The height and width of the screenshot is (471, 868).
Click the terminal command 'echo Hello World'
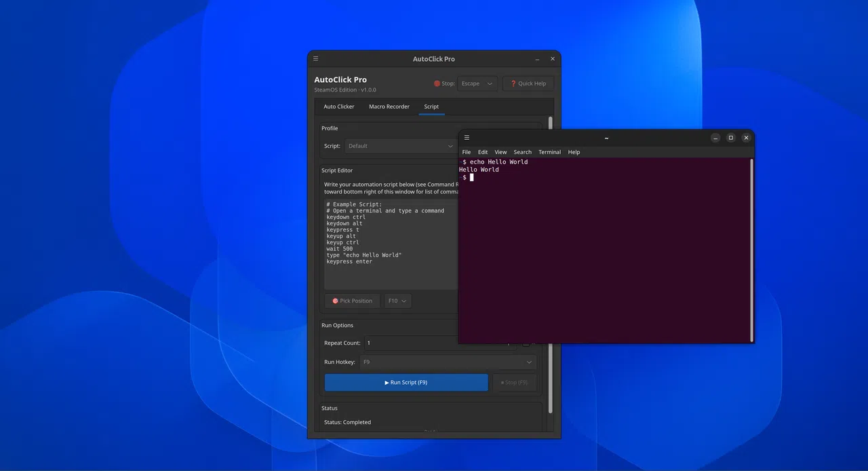498,162
